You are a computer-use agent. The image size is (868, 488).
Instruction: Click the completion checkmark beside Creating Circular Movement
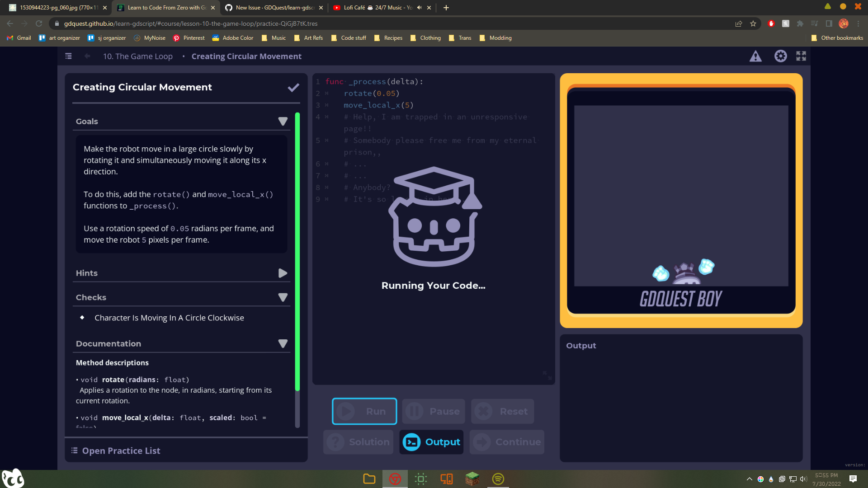(x=293, y=87)
